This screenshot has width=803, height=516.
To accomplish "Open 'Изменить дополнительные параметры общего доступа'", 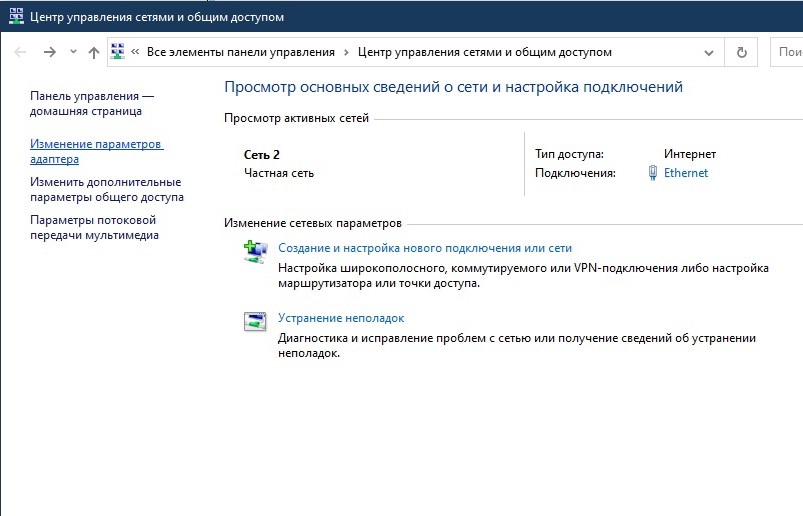I will [x=107, y=189].
